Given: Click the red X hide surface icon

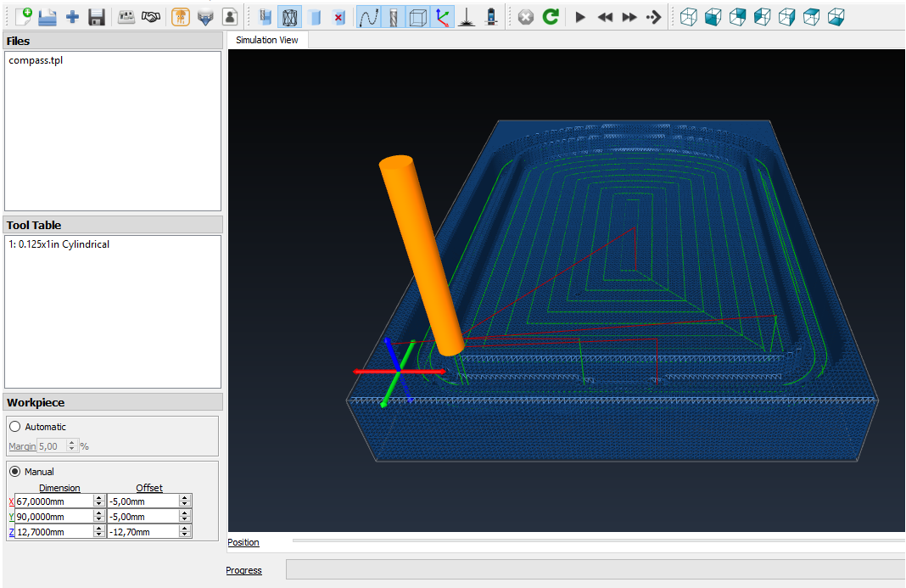Looking at the screenshot, I should pyautogui.click(x=339, y=16).
